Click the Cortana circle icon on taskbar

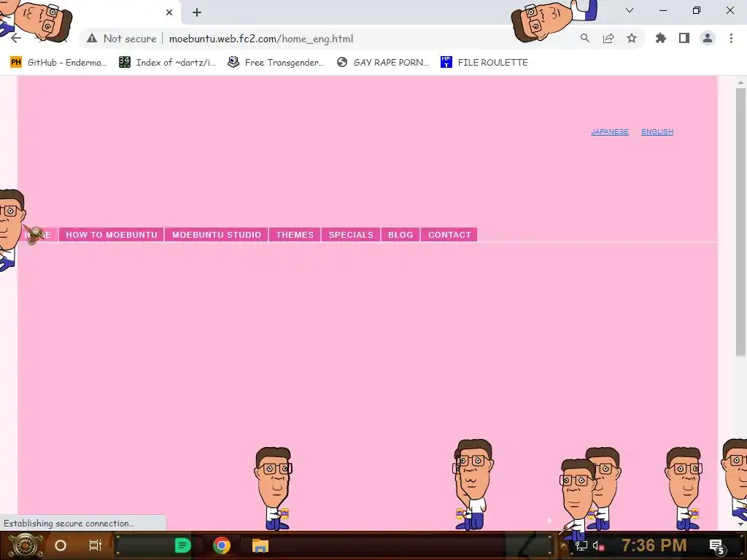coord(61,545)
